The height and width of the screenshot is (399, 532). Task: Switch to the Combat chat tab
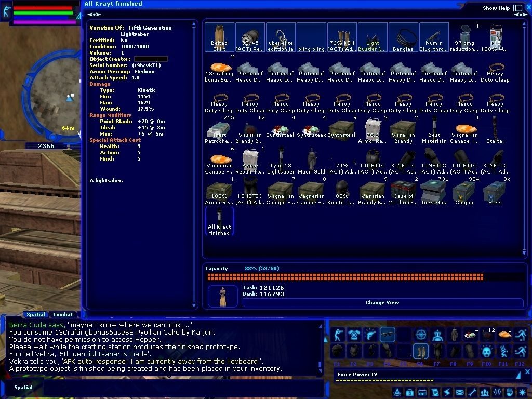[x=63, y=314]
